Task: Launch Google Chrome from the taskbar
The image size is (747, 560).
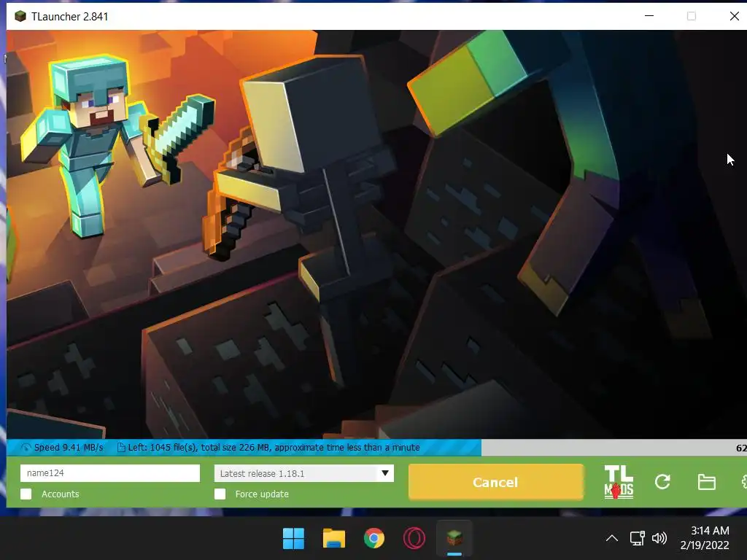Action: click(374, 539)
